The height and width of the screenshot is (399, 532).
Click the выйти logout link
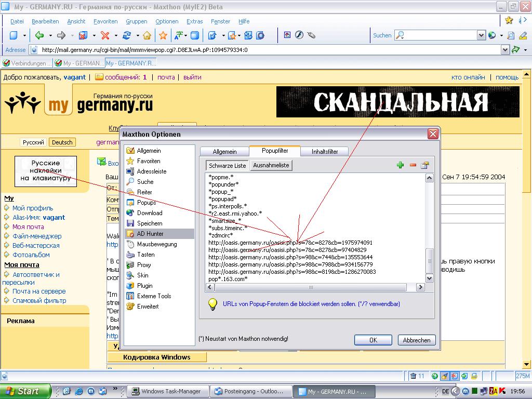click(192, 77)
